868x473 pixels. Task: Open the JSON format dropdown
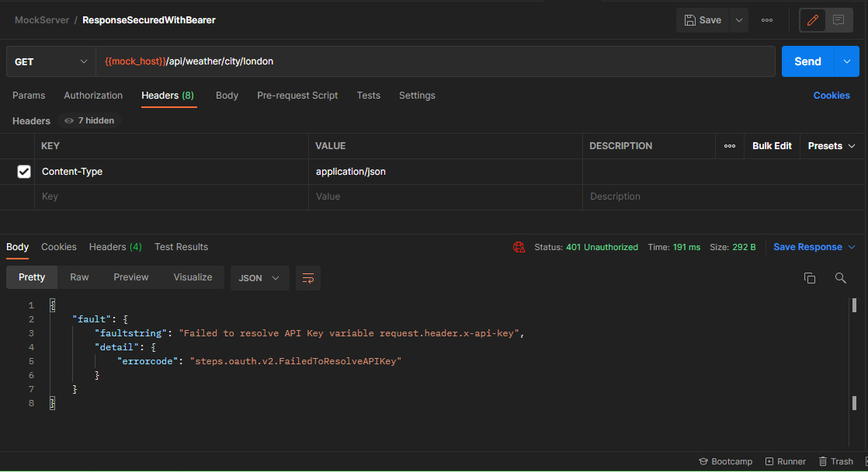point(259,278)
